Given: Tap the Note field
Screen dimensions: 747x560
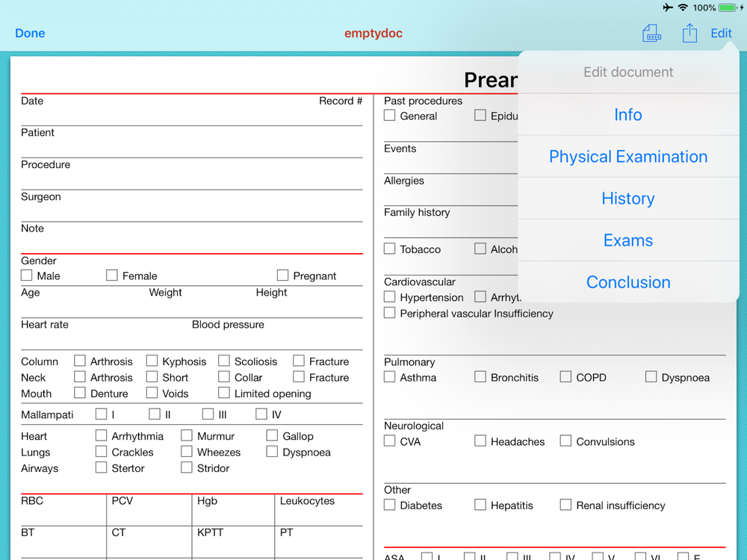Looking at the screenshot, I should [191, 237].
